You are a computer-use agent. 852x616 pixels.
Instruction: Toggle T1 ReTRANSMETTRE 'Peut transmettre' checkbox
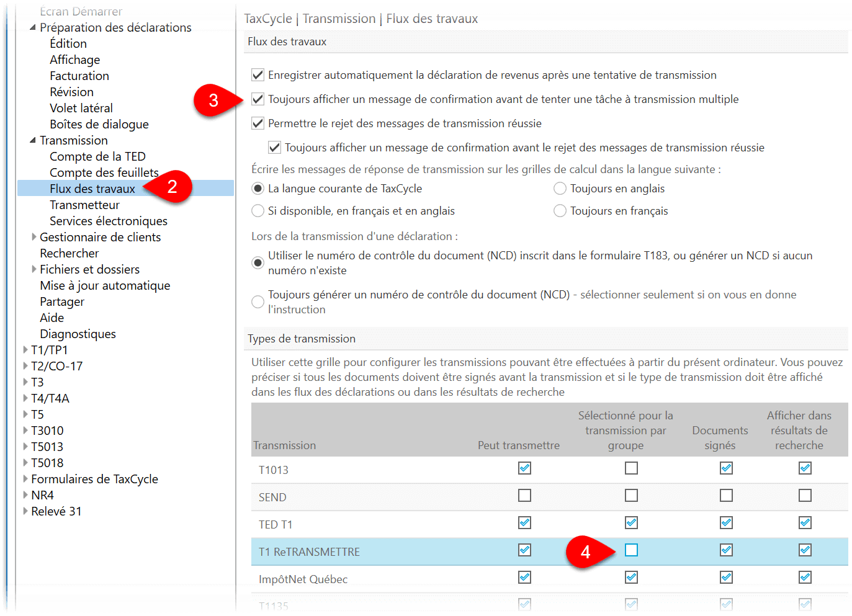pyautogui.click(x=524, y=550)
